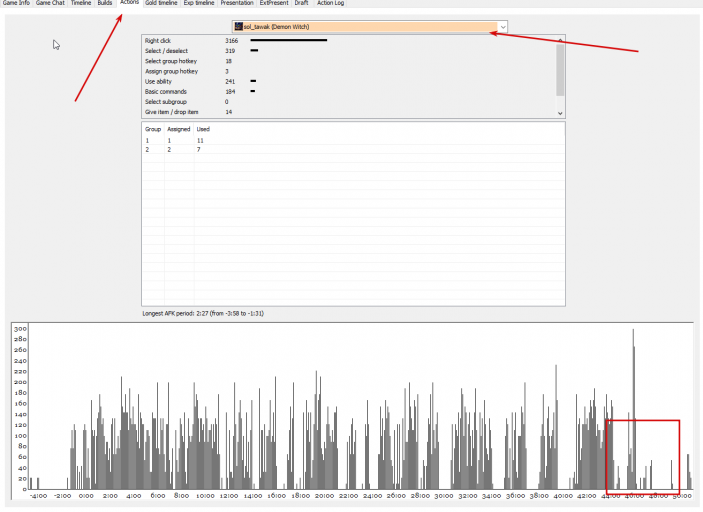Click the Group column header
703x512 pixels.
(153, 129)
